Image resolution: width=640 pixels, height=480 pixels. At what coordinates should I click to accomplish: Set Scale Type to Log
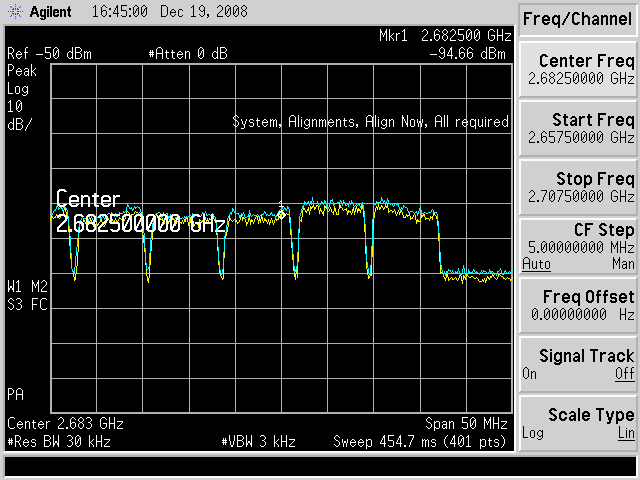[533, 433]
